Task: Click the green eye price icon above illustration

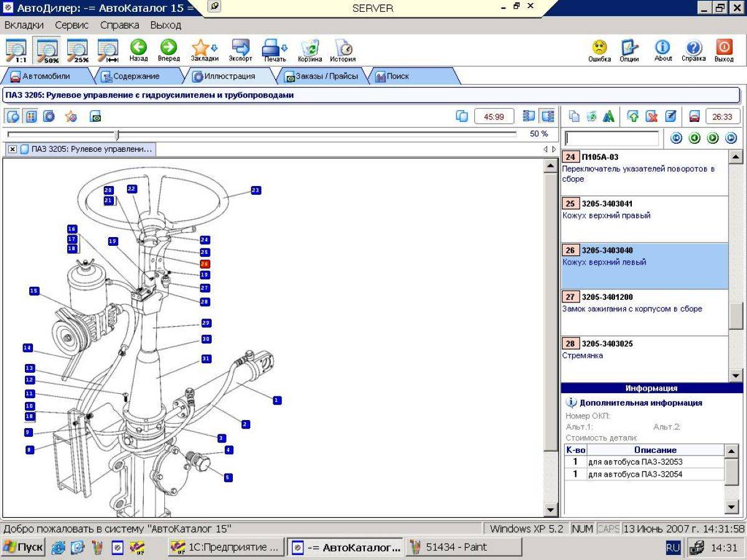Action: click(96, 116)
